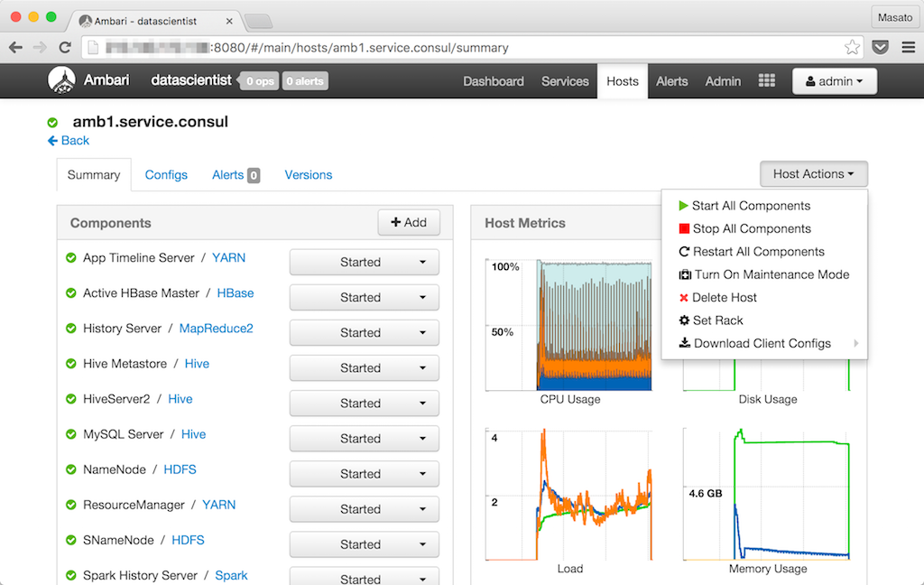Open the HBase service link
The image size is (924, 585).
236,293
